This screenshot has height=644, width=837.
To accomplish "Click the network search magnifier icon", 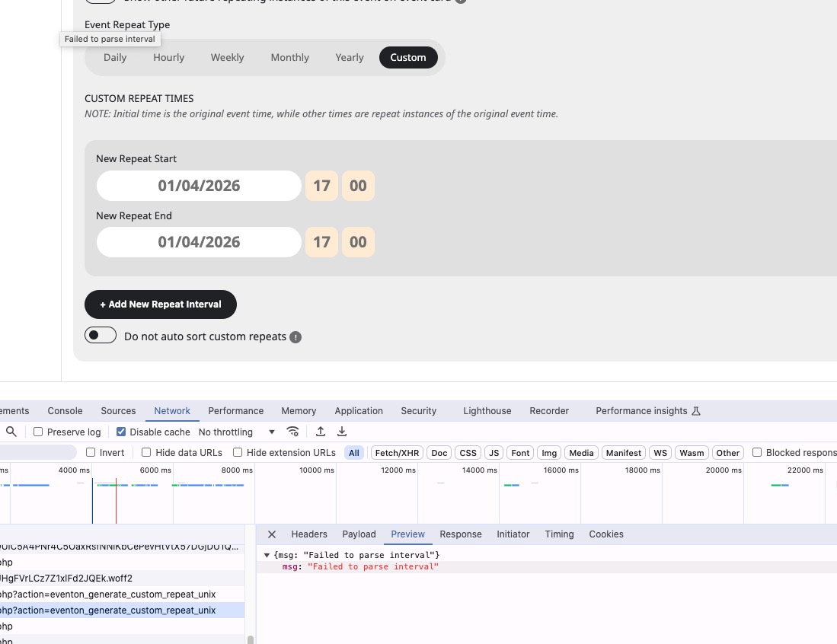I will pyautogui.click(x=11, y=432).
